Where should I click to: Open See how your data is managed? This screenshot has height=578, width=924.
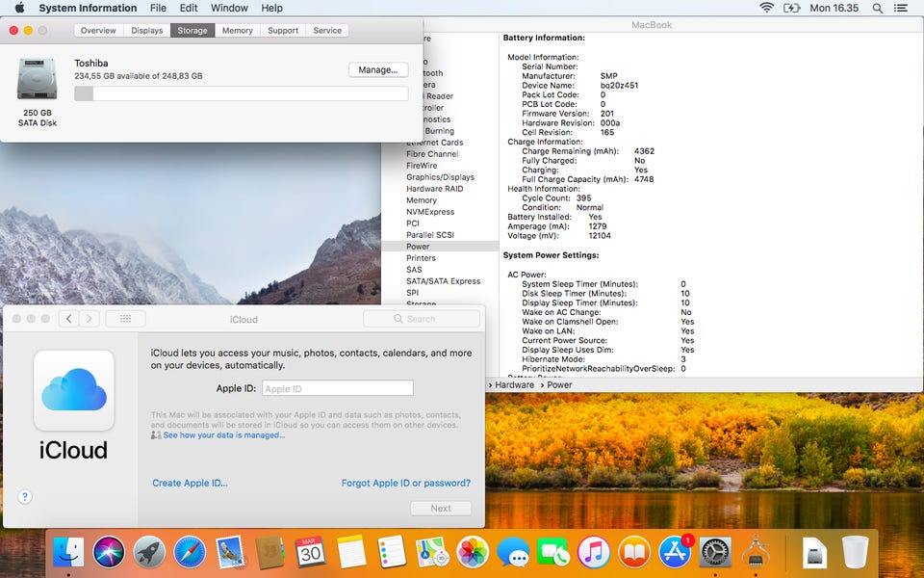click(x=224, y=434)
